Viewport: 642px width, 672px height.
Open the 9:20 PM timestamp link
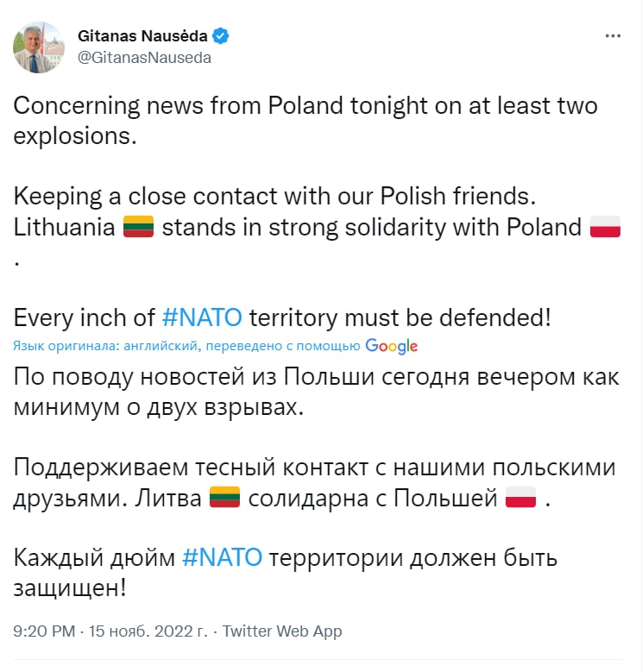click(44, 631)
